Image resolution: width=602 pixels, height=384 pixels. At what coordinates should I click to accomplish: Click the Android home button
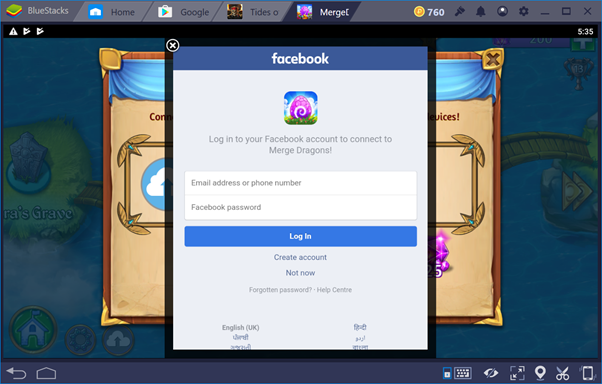[46, 372]
